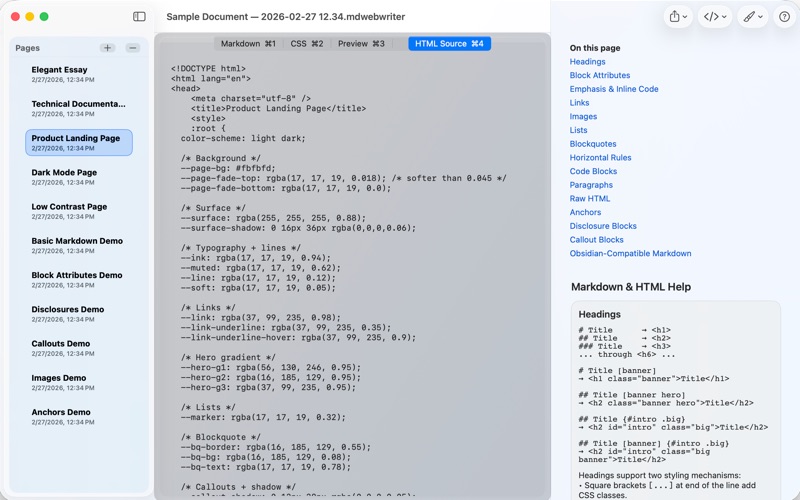Open the Dark Mode Page entry
800x500 pixels.
tap(79, 177)
